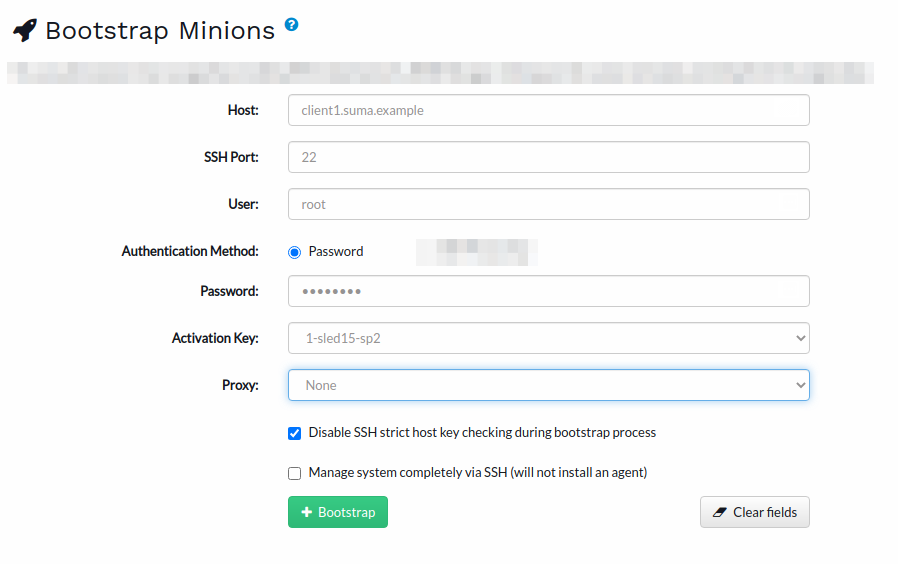Click the User input field
898x564 pixels.
[x=549, y=204]
